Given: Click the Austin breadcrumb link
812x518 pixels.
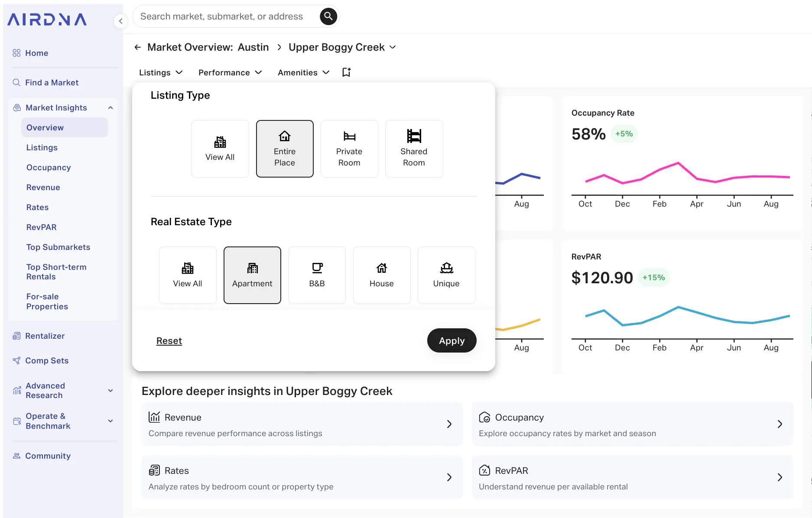Looking at the screenshot, I should (x=253, y=47).
